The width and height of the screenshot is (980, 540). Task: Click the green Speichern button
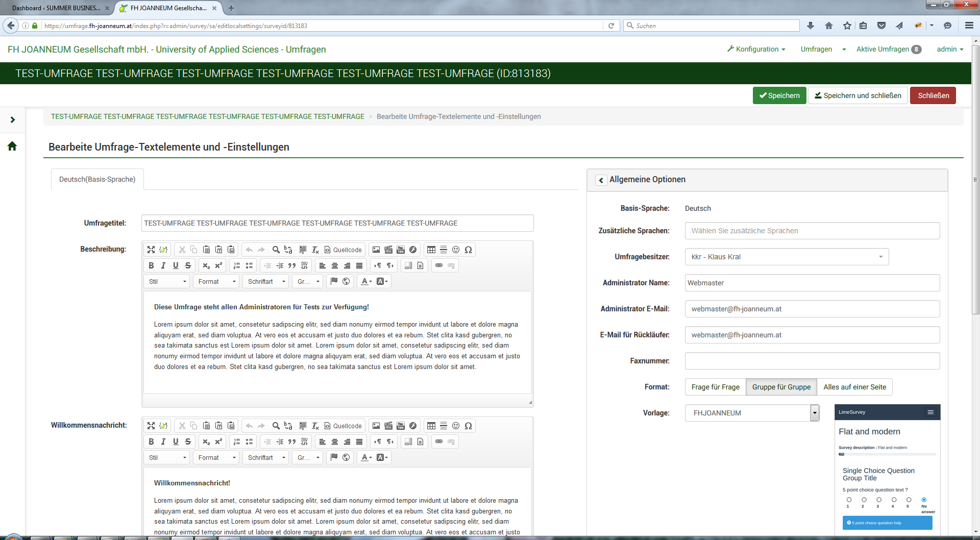coord(779,95)
